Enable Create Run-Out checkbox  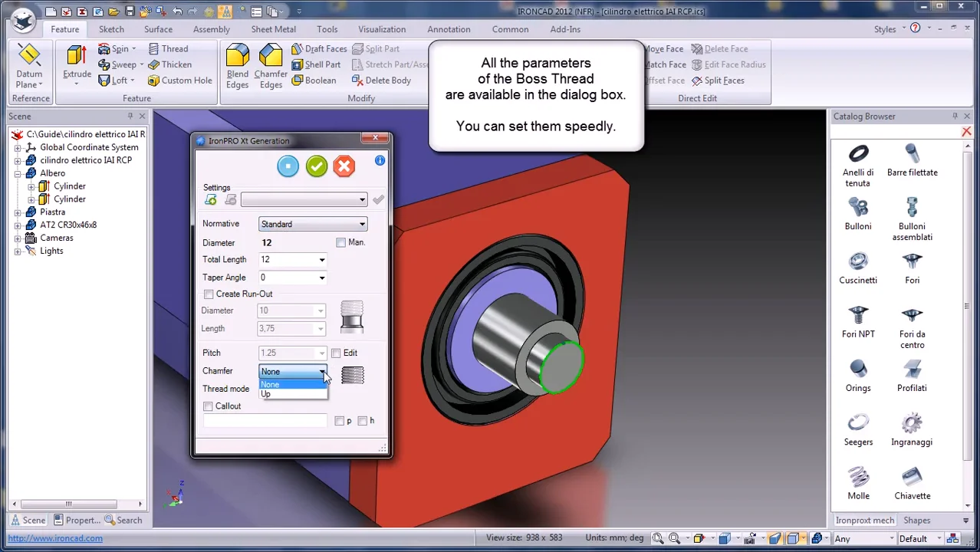pyautogui.click(x=209, y=294)
